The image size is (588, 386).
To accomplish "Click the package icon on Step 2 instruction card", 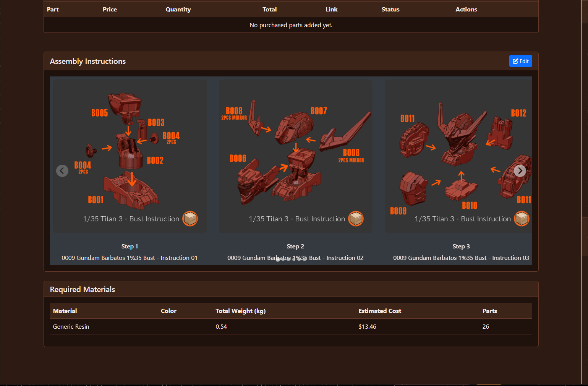I will point(356,219).
